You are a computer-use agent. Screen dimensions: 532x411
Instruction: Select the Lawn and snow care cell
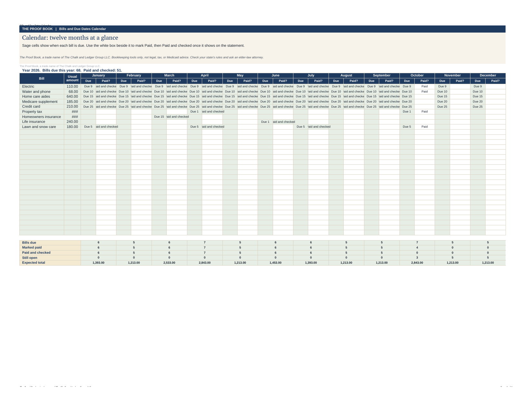click(x=42, y=127)
